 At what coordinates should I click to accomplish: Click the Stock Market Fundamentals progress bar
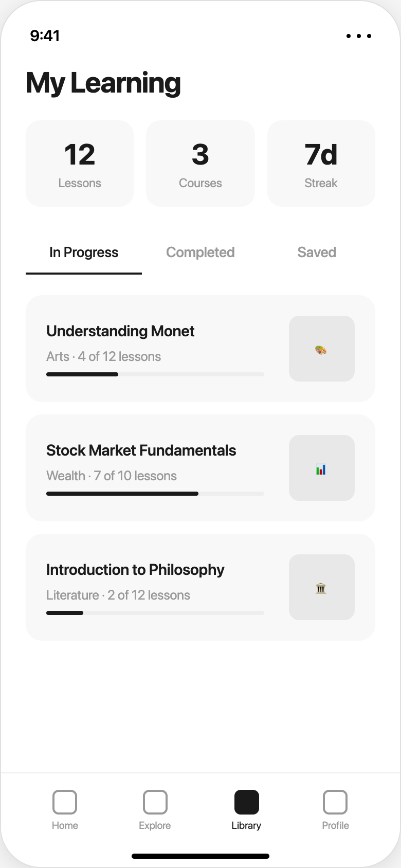click(x=155, y=494)
